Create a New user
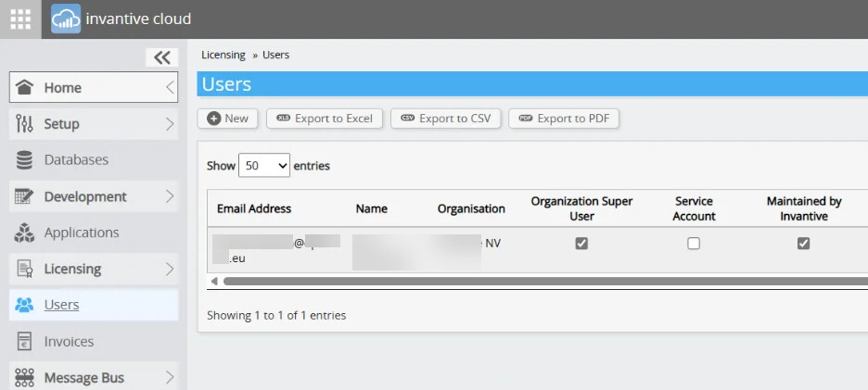This screenshot has width=868, height=390. tap(227, 119)
